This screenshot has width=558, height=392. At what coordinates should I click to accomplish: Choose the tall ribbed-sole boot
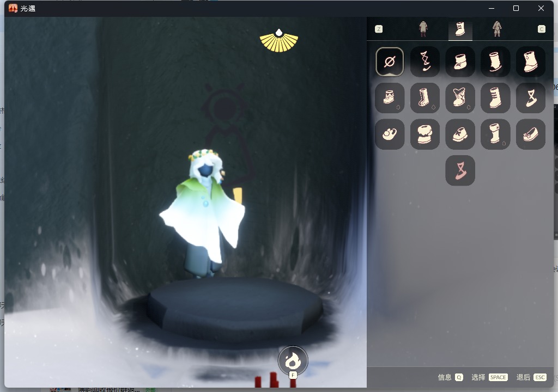(x=425, y=98)
